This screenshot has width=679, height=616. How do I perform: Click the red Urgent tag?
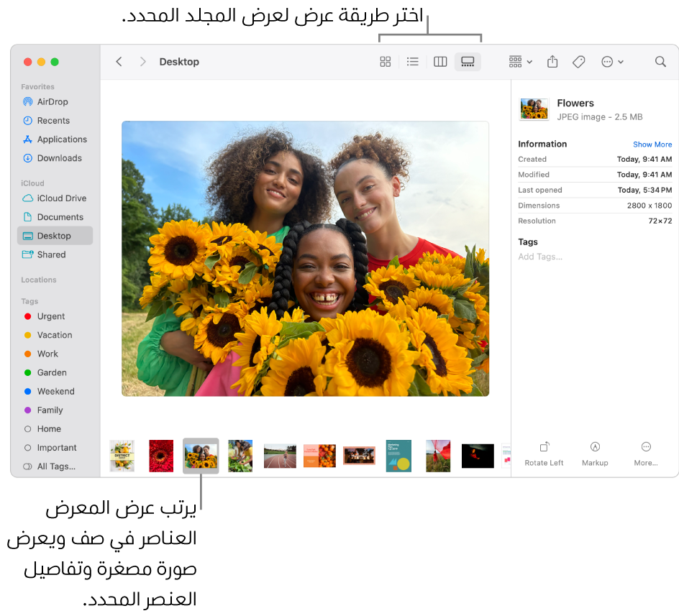50,316
